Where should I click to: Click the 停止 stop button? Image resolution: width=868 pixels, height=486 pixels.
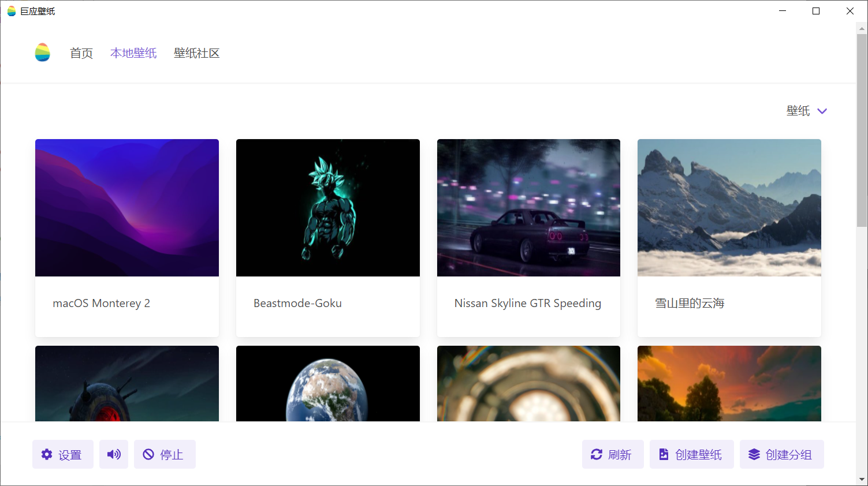coord(165,454)
